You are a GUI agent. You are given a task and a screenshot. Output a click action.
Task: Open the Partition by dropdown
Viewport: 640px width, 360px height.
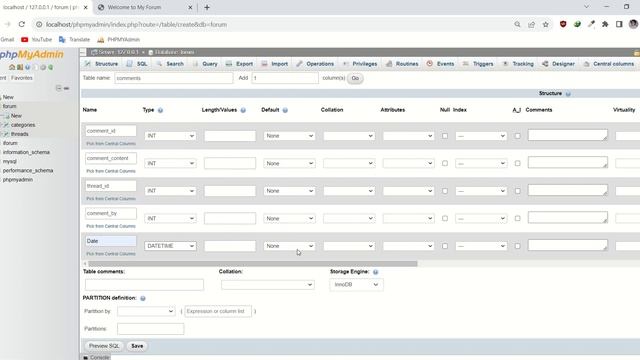click(146, 311)
